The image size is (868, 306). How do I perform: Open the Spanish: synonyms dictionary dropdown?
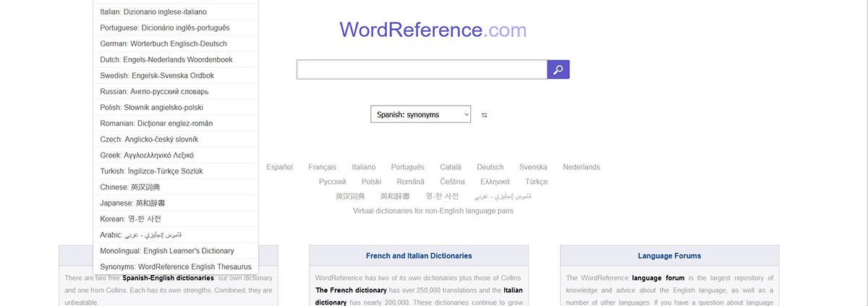coord(420,114)
